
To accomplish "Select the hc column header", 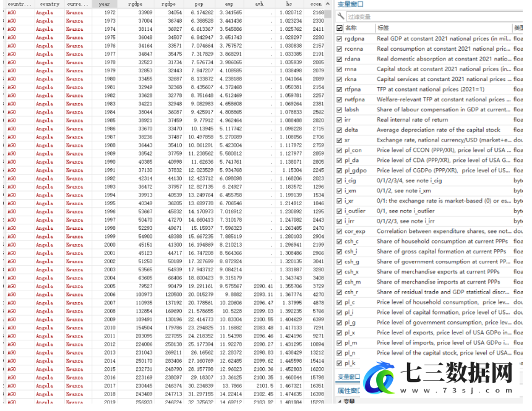I will (289, 4).
